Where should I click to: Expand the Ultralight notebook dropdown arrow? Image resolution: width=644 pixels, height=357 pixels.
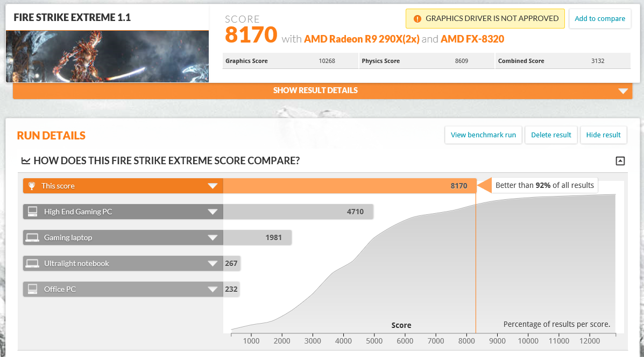click(x=213, y=264)
